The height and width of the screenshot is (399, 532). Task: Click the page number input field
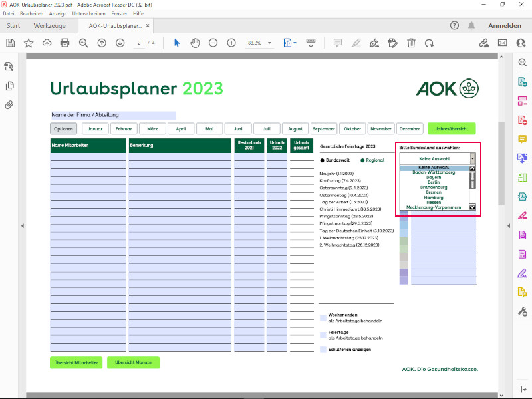[139, 43]
